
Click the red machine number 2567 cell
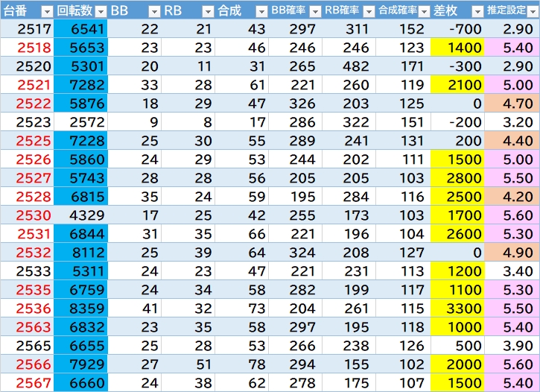point(28,383)
